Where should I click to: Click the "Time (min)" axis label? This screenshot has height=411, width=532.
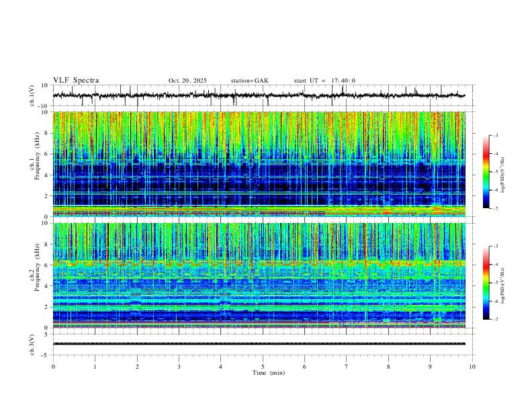269,373
